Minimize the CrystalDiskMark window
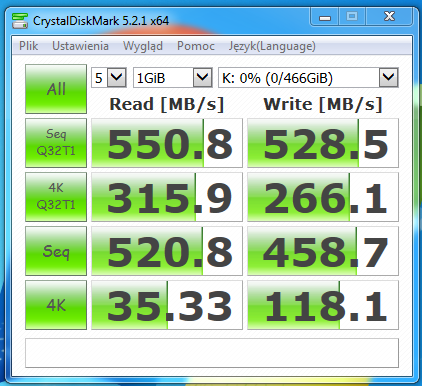 tap(325, 17)
